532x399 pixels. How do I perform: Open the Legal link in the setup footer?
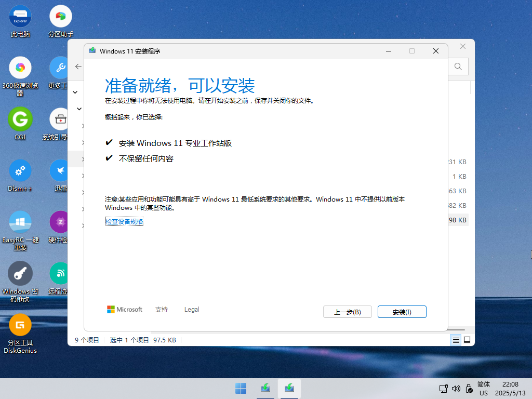(x=192, y=310)
